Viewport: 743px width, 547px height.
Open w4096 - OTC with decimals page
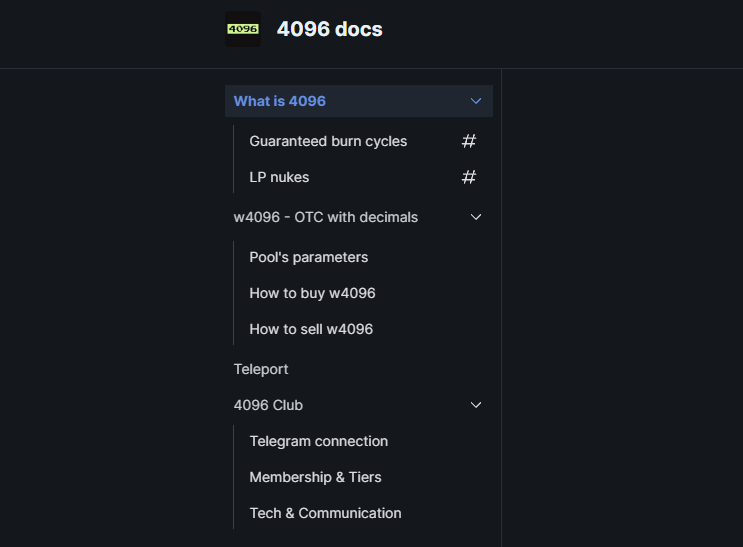click(x=326, y=217)
